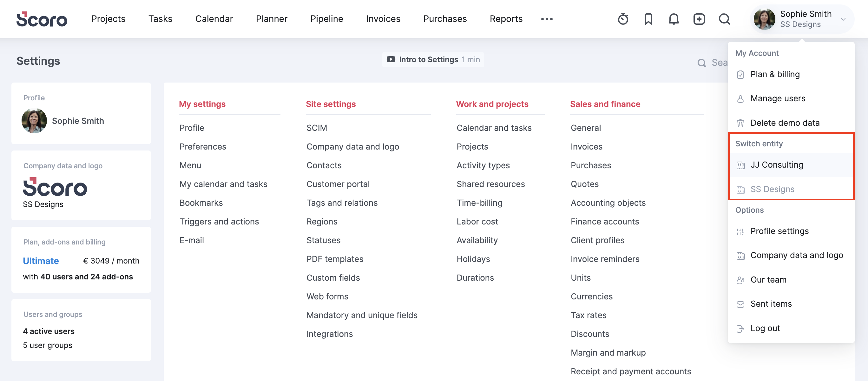Image resolution: width=868 pixels, height=381 pixels.
Task: Open Integrations under Site settings
Action: tap(330, 334)
